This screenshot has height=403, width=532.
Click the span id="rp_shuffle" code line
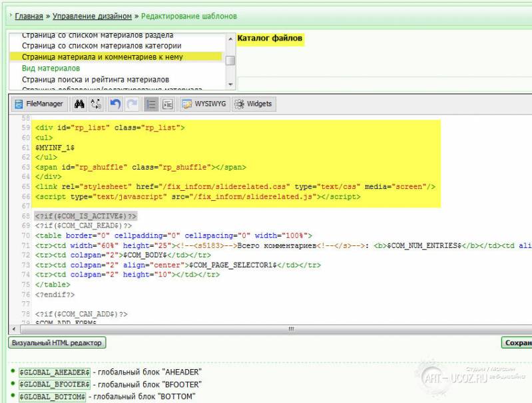click(140, 167)
